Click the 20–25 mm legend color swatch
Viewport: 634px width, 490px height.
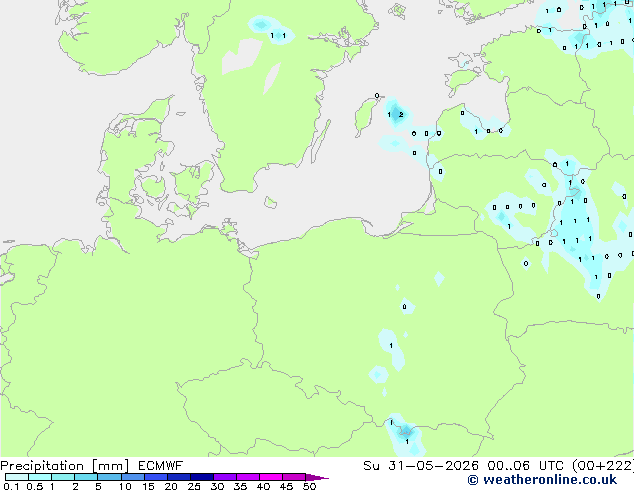[x=178, y=477]
